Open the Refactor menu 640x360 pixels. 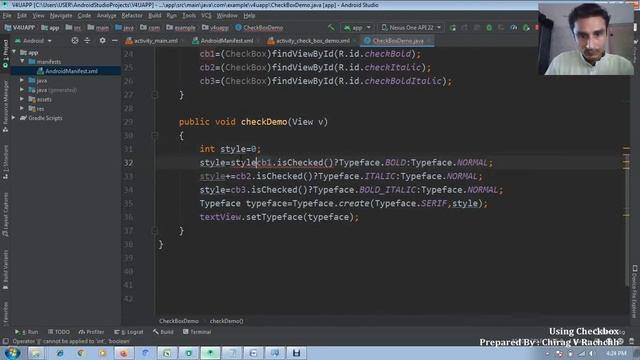[x=132, y=16]
